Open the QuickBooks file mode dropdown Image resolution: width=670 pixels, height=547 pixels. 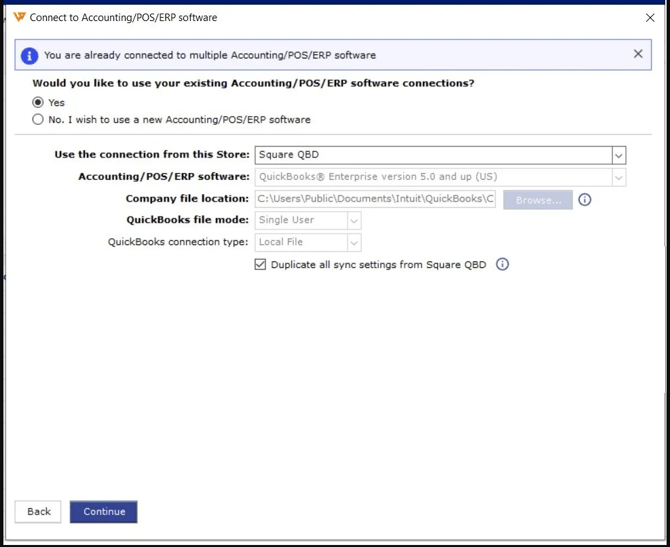353,220
